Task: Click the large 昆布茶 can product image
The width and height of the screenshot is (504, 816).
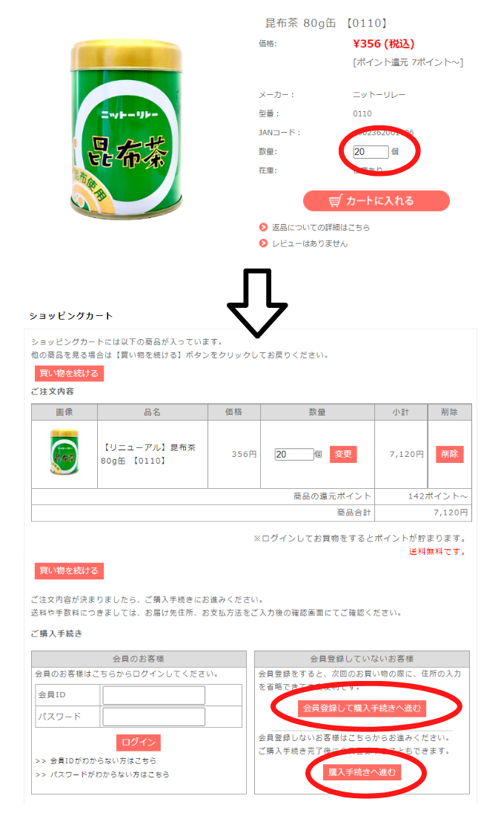Action: [x=127, y=129]
